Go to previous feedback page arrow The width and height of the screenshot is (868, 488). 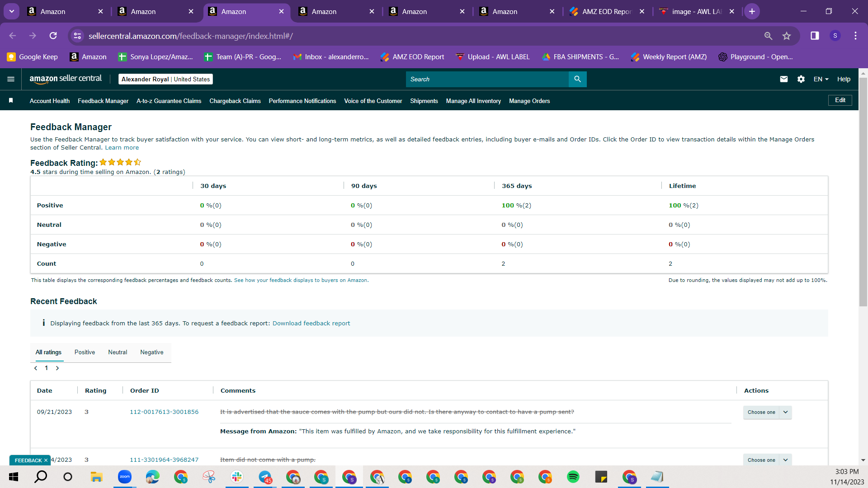click(36, 368)
